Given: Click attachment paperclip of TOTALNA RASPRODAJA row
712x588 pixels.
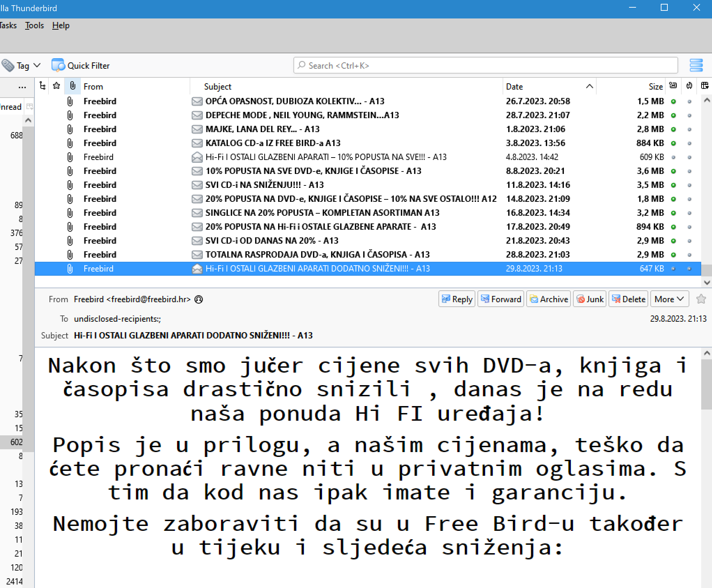Looking at the screenshot, I should (x=70, y=254).
